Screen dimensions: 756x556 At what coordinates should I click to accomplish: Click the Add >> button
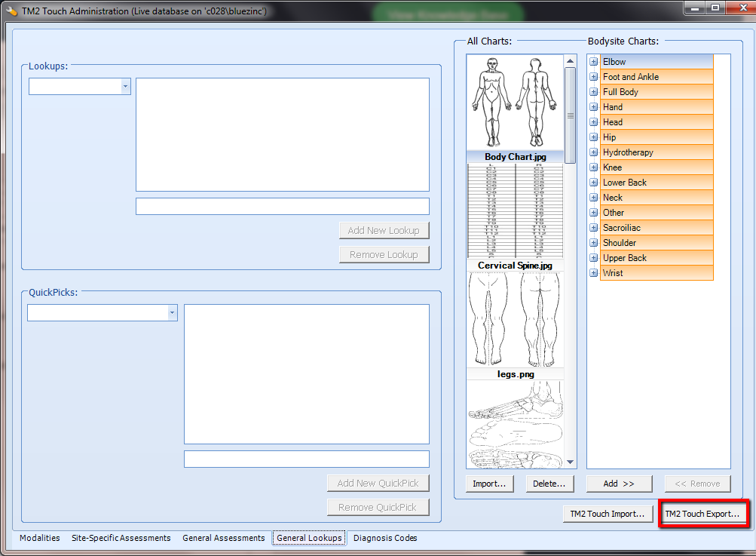tap(619, 484)
